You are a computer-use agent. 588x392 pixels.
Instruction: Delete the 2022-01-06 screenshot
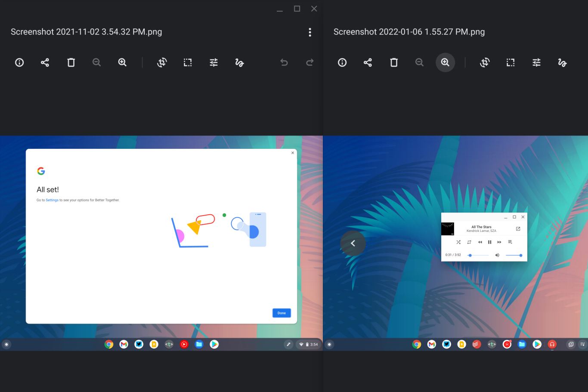394,63
